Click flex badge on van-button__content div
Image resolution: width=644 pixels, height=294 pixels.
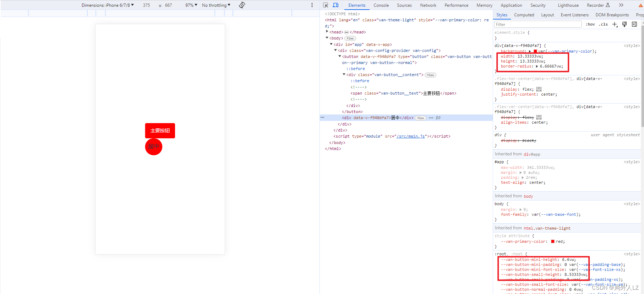[x=430, y=75]
